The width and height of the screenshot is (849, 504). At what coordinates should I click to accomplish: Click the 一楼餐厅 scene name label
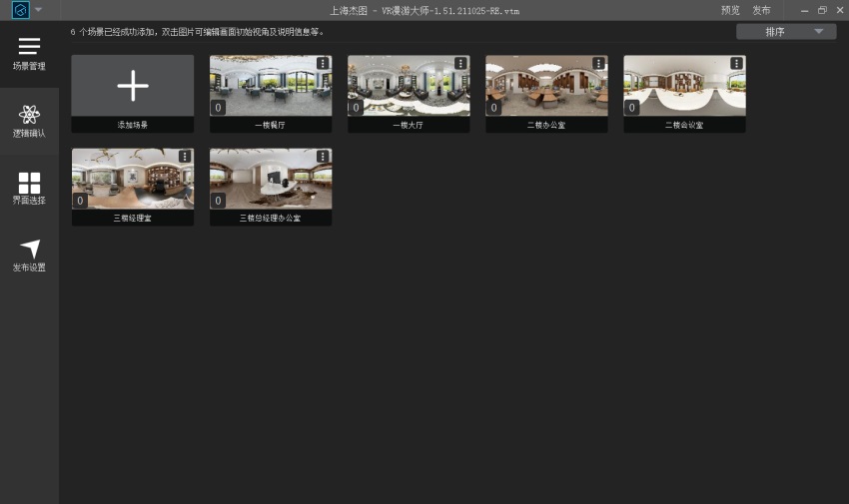271,125
